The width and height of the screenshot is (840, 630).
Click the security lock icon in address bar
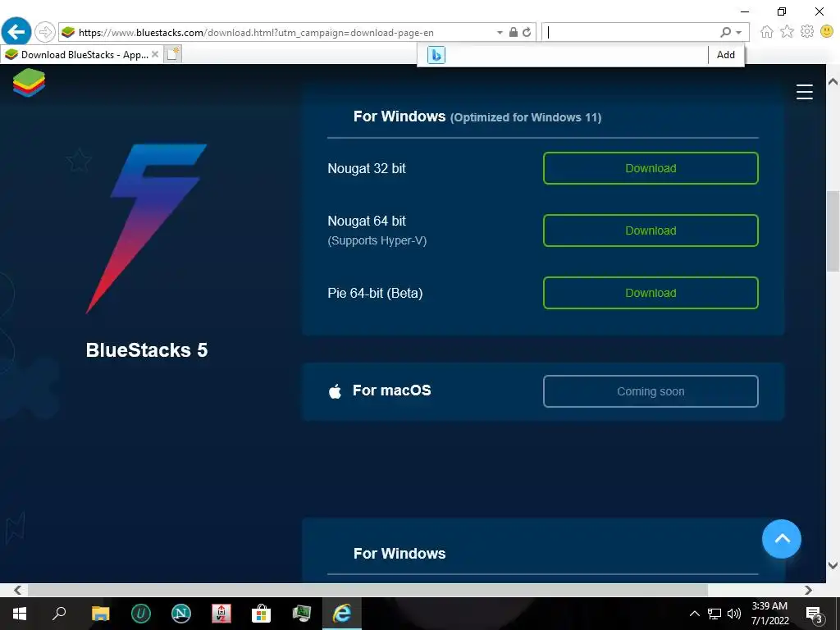tap(514, 32)
